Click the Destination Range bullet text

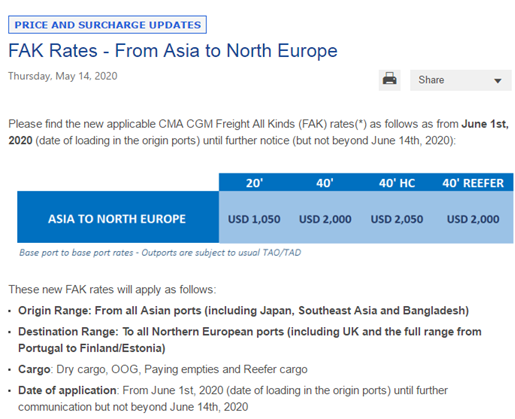[250, 340]
